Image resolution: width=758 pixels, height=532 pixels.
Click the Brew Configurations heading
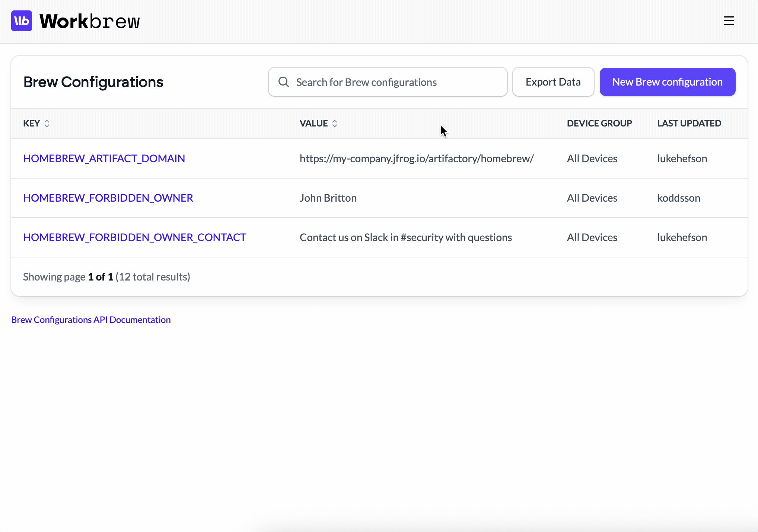pos(93,82)
